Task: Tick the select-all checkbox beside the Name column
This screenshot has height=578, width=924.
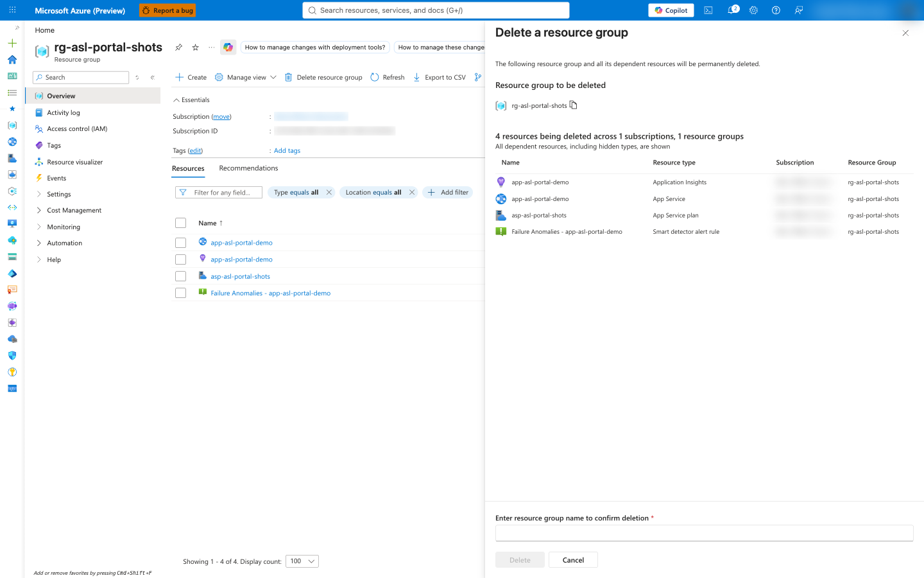Action: (x=181, y=223)
